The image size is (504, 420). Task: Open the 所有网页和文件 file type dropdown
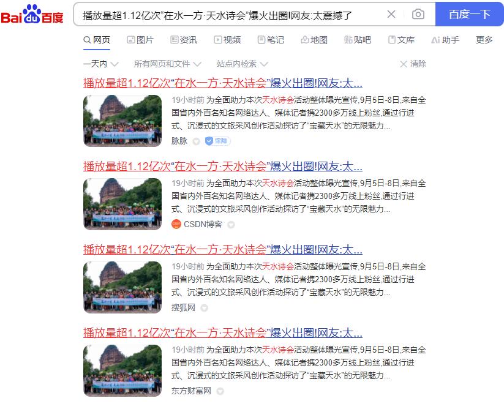[167, 64]
